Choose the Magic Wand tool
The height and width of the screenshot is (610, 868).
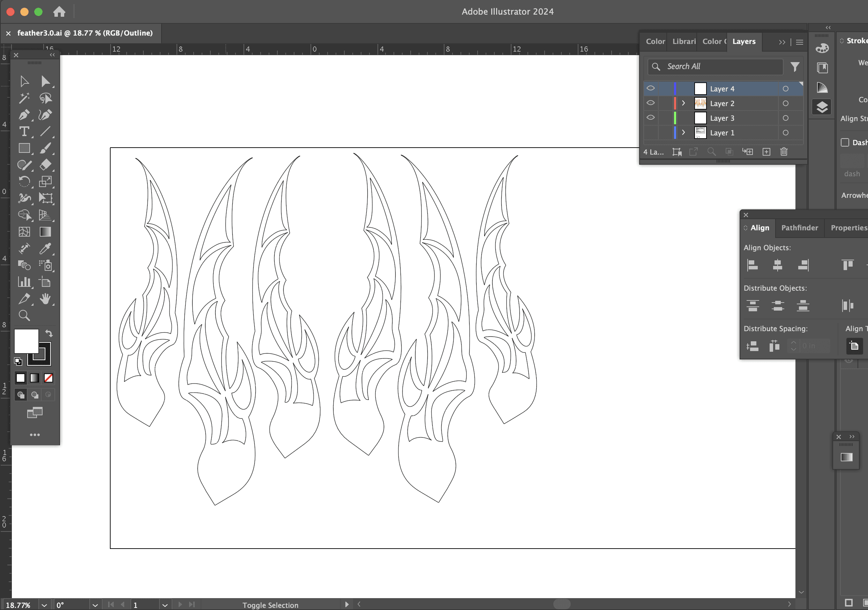click(x=24, y=98)
